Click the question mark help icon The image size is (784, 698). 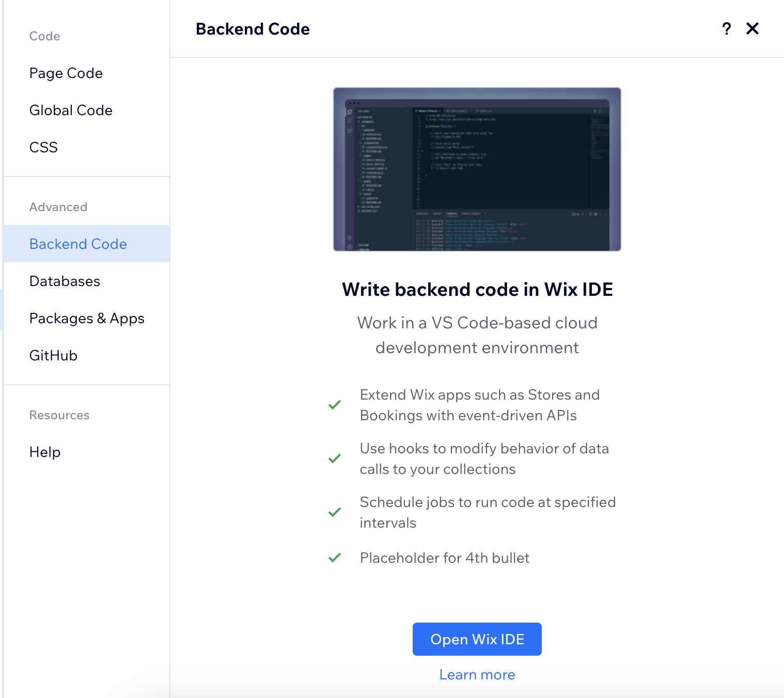(x=726, y=28)
